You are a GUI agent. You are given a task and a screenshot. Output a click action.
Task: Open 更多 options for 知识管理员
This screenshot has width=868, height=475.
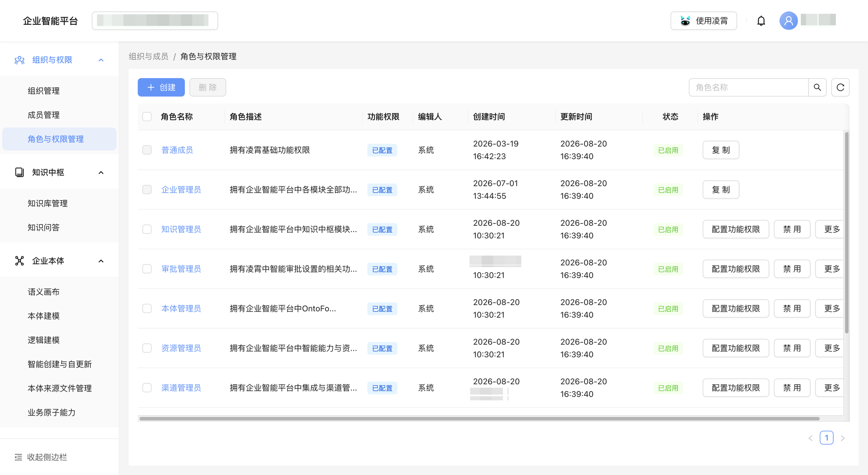(829, 229)
